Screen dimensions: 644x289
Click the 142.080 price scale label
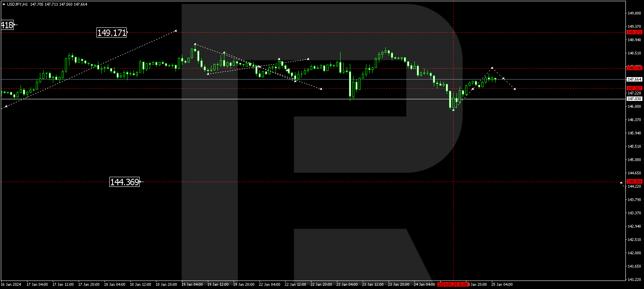pyautogui.click(x=634, y=253)
